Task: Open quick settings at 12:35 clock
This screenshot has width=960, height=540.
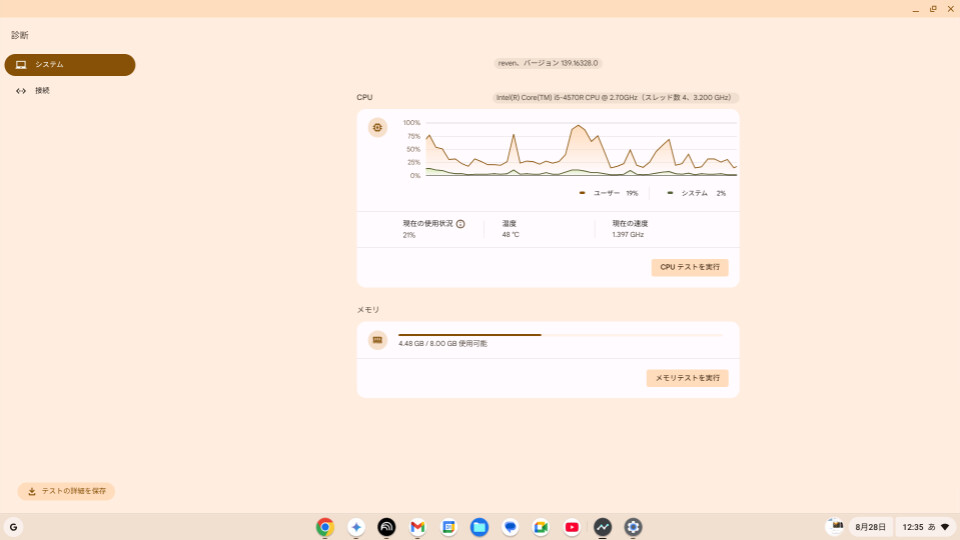Action: tap(925, 527)
